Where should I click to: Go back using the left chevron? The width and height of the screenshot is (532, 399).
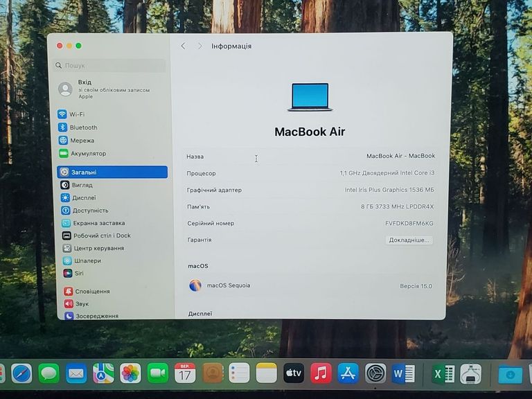coord(183,46)
